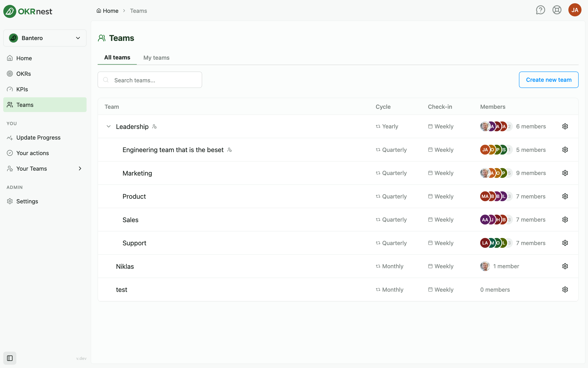Viewport: 588px width, 368px height.
Task: Open the Sales team row
Action: (x=338, y=220)
